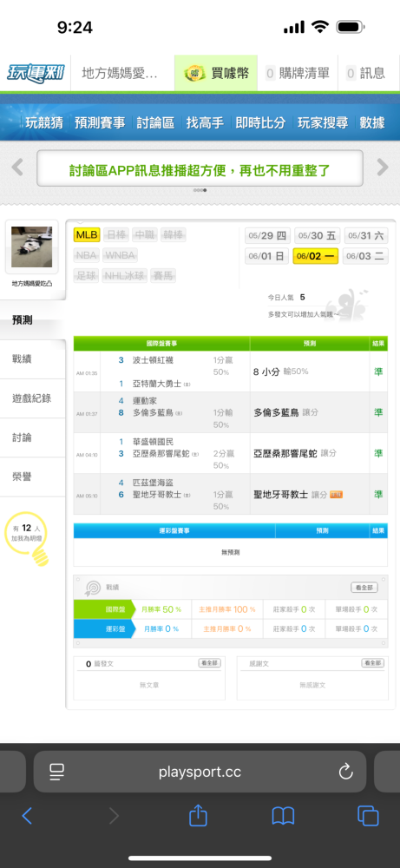
Task: View all posts via 發文 看全部
Action: [210, 663]
